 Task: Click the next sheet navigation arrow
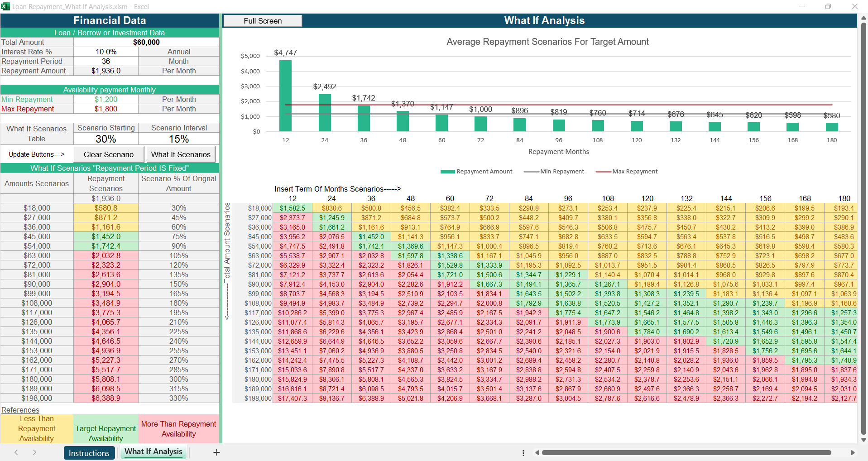click(x=34, y=452)
